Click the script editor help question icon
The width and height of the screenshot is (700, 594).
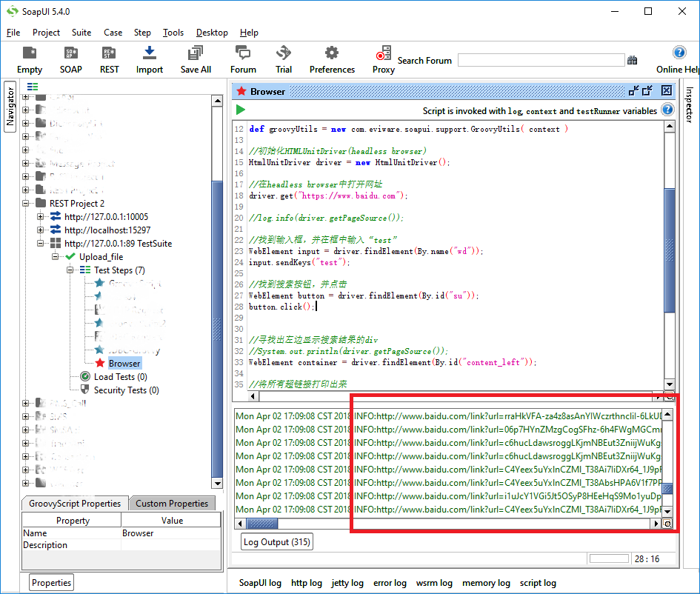coord(667,110)
